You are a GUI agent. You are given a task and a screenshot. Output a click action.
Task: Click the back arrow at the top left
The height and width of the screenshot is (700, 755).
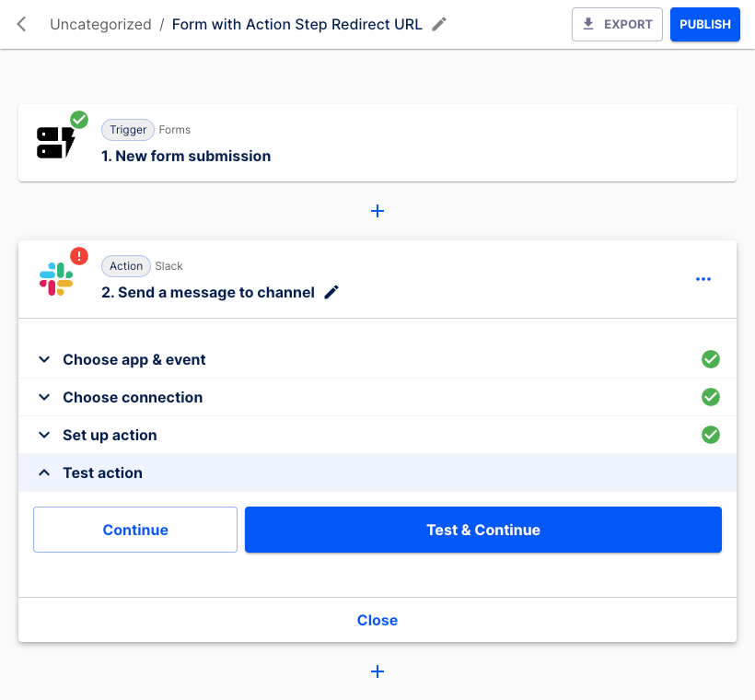[22, 24]
